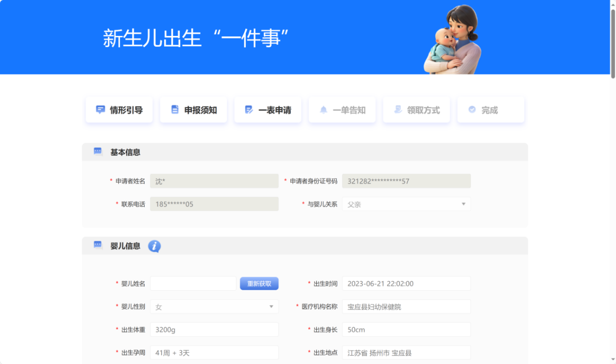Image resolution: width=616 pixels, height=364 pixels.
Task: Click the 婴儿信息 section heading text
Action: 125,246
